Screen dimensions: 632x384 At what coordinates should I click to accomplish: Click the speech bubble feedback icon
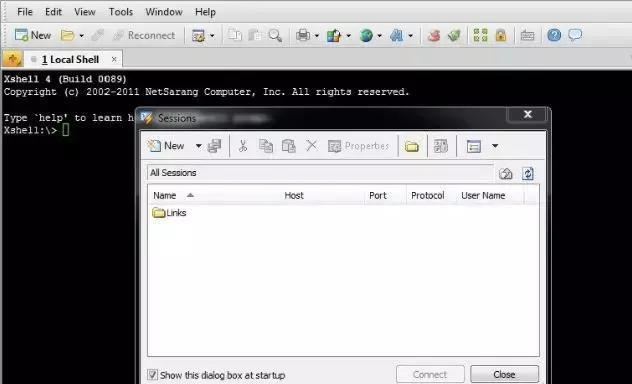[x=575, y=35]
